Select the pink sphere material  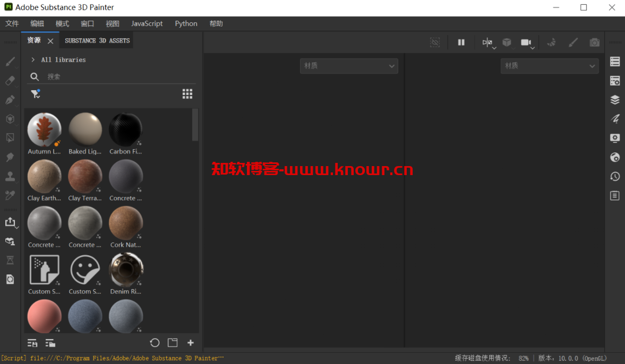pos(44,316)
